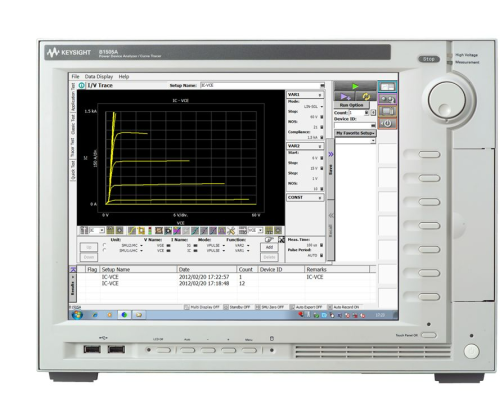Click the Run Option button

pyautogui.click(x=351, y=105)
